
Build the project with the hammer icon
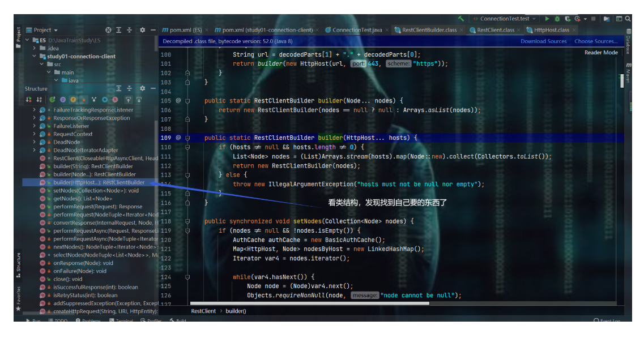461,19
